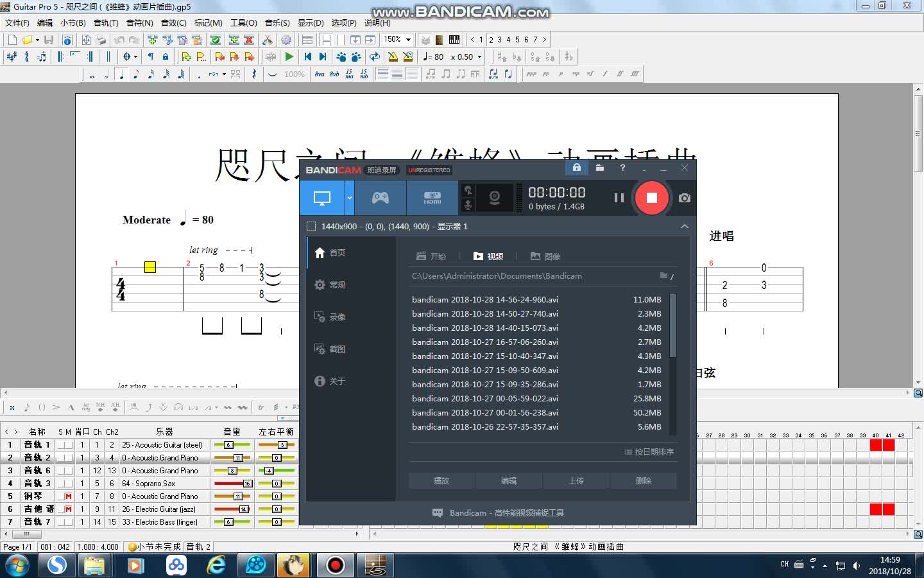This screenshot has width=924, height=578.
Task: Select Bandicam game recording mode
Action: coord(380,198)
